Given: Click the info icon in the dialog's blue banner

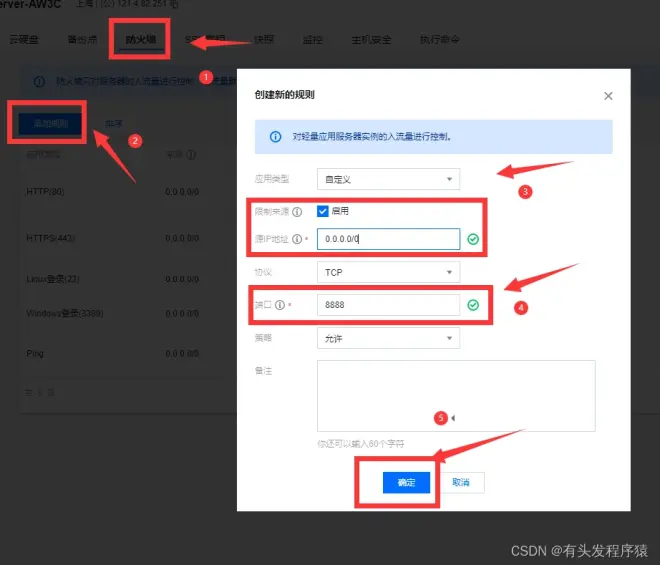Looking at the screenshot, I should tap(275, 136).
